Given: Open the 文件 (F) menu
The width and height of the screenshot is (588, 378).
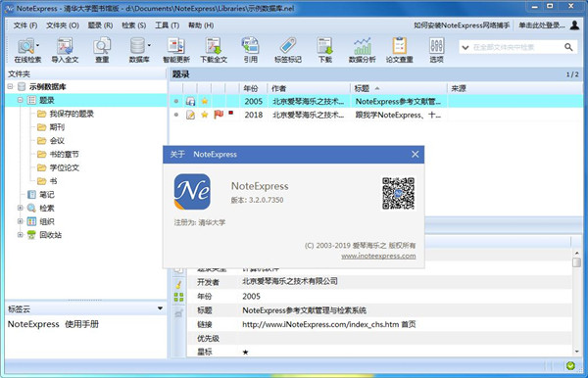Looking at the screenshot, I should tap(25, 25).
